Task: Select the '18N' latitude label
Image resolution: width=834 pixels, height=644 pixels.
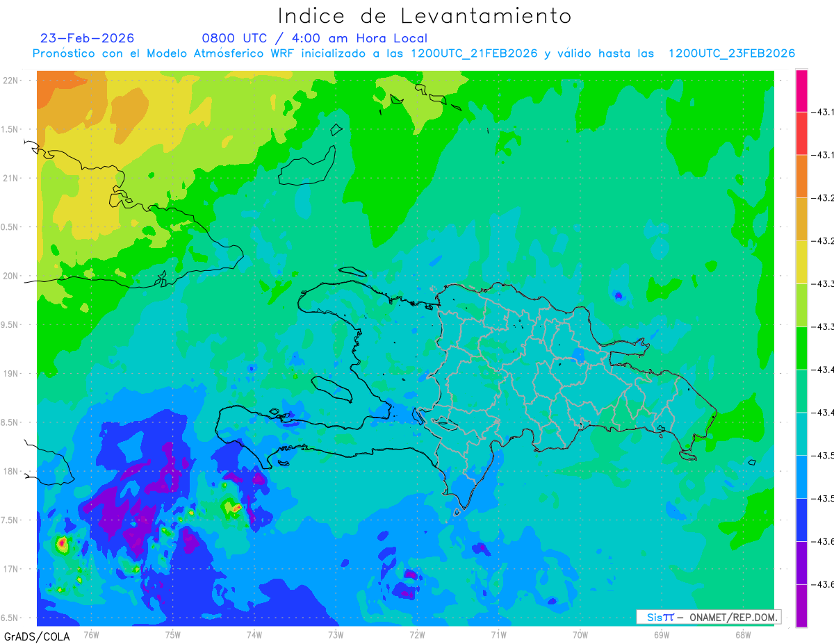Action: pos(10,472)
